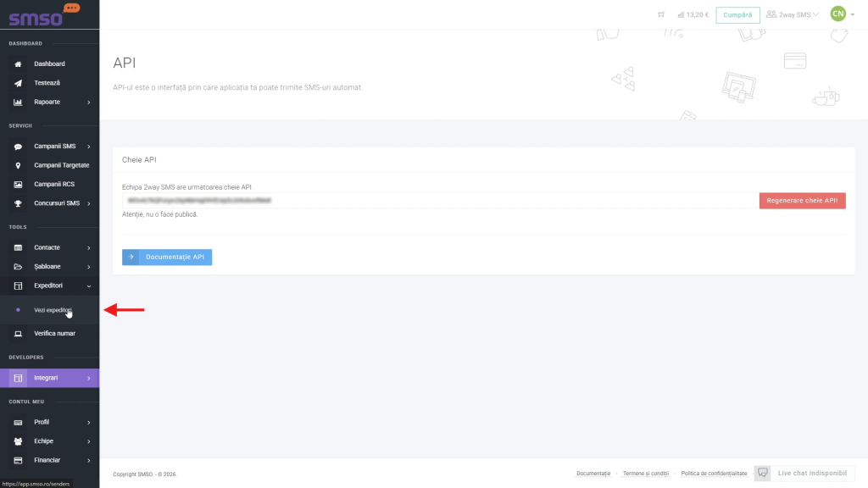Click the Profil card icon
868x488 pixels.
click(18, 422)
